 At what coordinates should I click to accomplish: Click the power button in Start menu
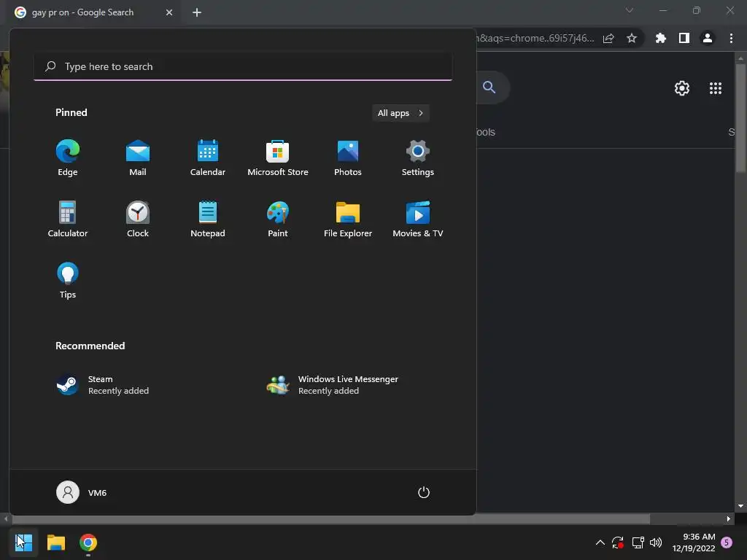click(x=424, y=492)
